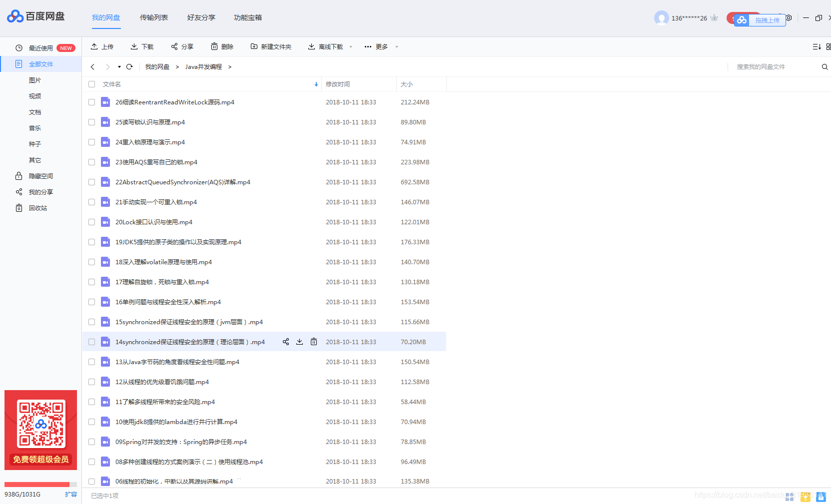831x504 pixels.
Task: Open 视频 category in sidebar
Action: tap(35, 96)
